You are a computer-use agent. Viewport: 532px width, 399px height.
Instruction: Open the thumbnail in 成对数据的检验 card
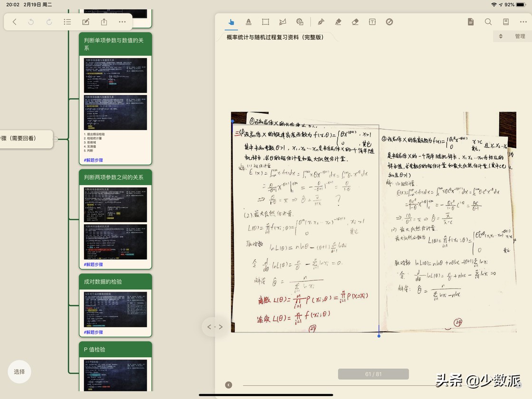[x=115, y=309]
